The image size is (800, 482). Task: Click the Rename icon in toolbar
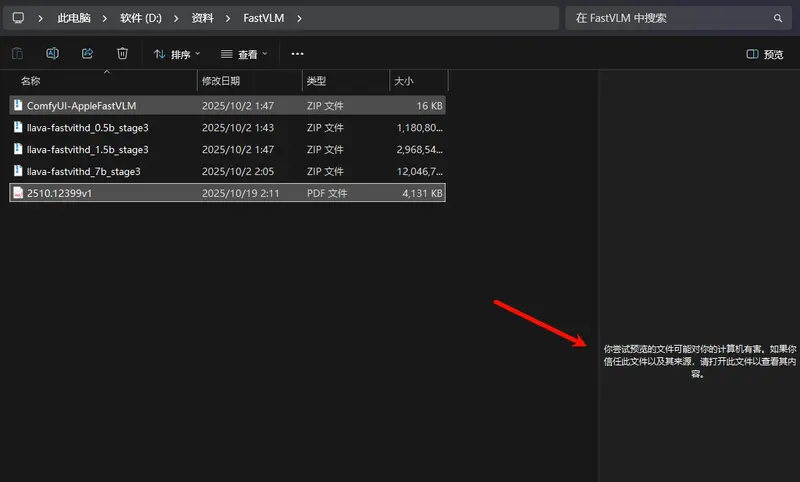pos(52,54)
